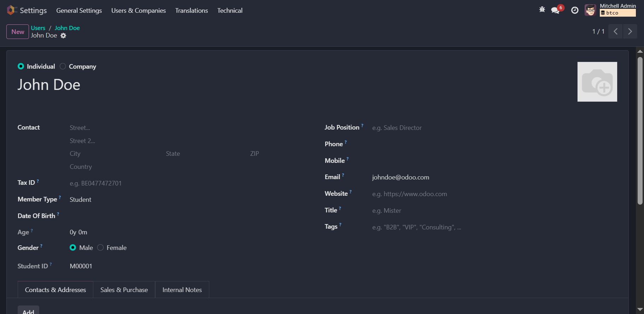The image size is (644, 314).
Task: Select the Individual radio option
Action: (x=21, y=66)
